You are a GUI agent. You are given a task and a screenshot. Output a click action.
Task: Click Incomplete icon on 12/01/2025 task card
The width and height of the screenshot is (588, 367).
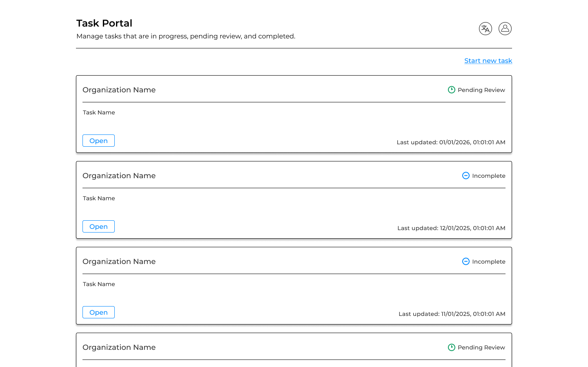click(466, 176)
